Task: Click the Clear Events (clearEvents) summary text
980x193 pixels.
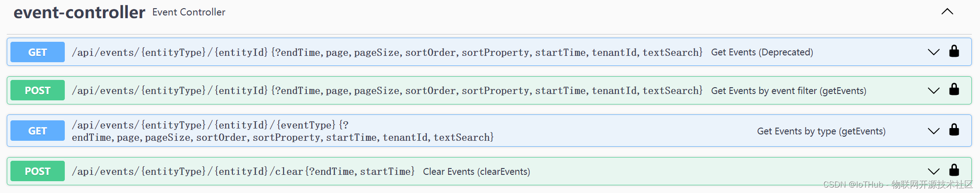Action: [x=477, y=172]
